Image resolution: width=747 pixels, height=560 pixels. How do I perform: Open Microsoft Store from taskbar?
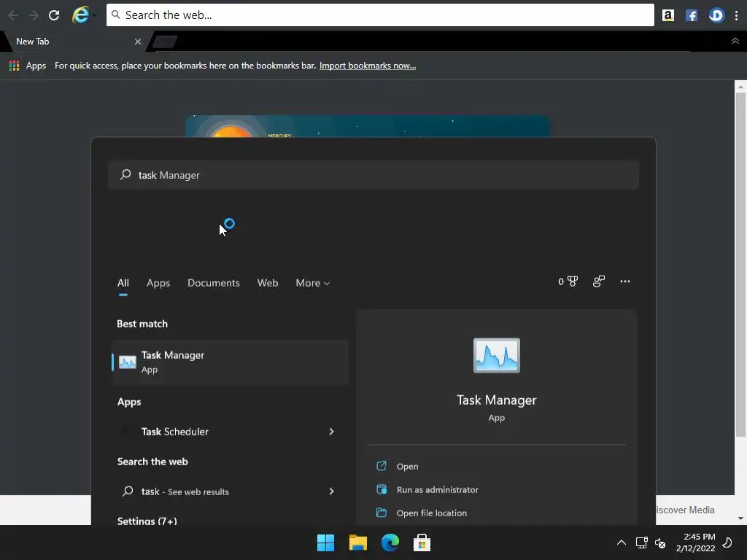click(422, 542)
